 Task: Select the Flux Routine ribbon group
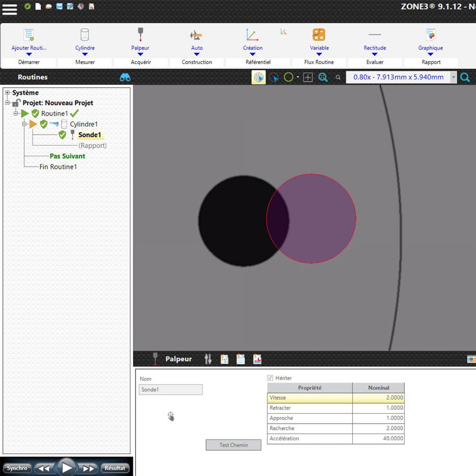click(x=319, y=62)
